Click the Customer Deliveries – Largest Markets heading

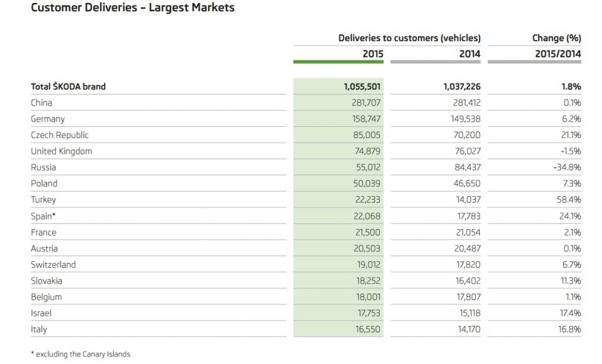click(132, 7)
